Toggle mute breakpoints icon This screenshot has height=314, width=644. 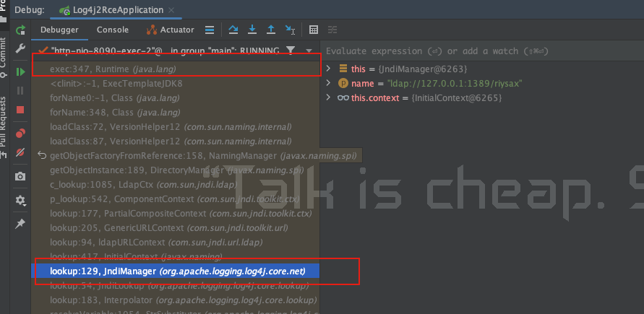coord(20,153)
